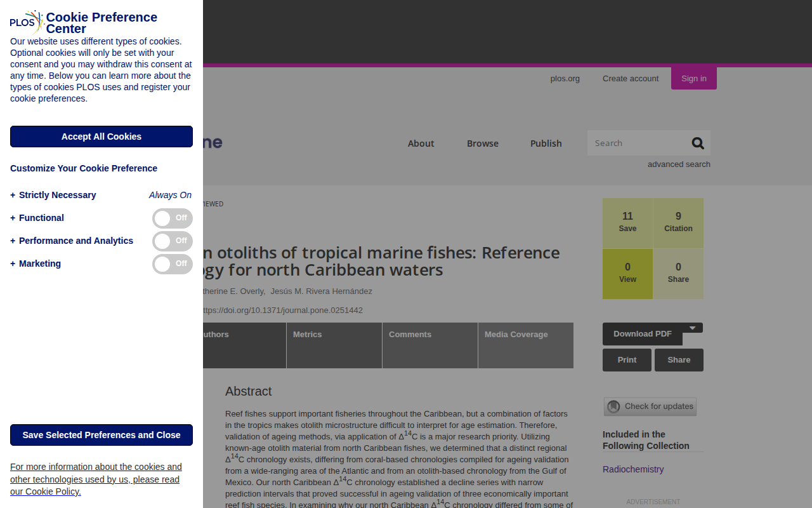Toggle Performance and Analytics cookies switch

click(173, 241)
